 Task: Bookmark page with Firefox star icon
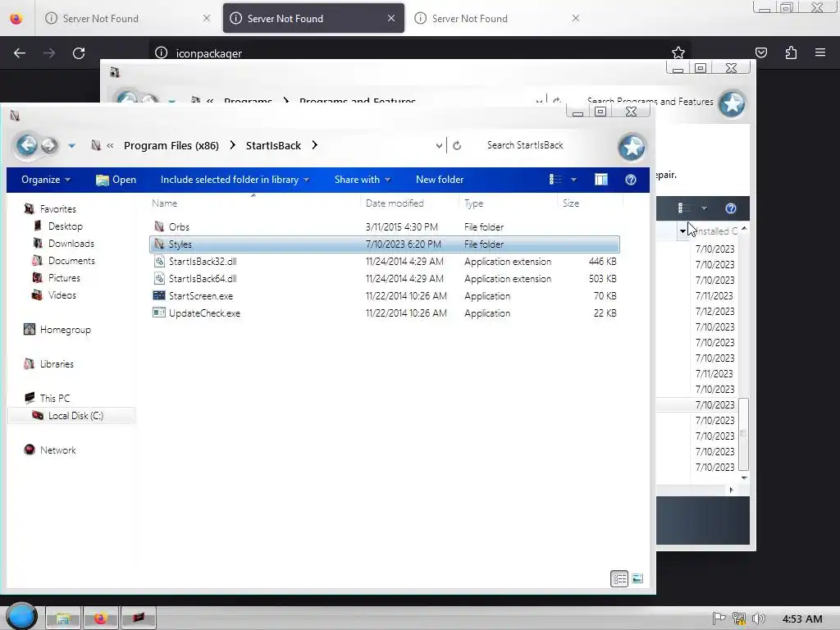click(x=678, y=52)
